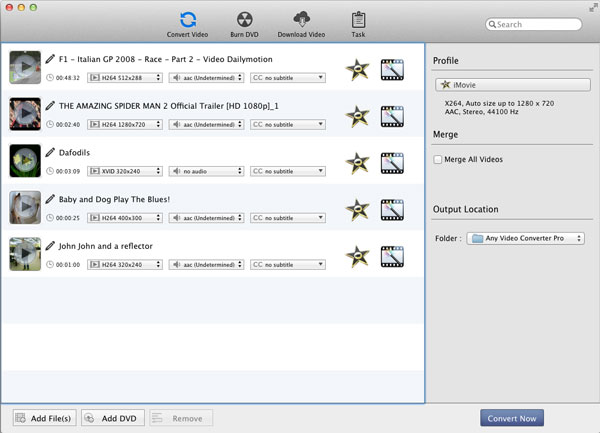
Task: Open video effects editor for John John
Action: click(392, 256)
